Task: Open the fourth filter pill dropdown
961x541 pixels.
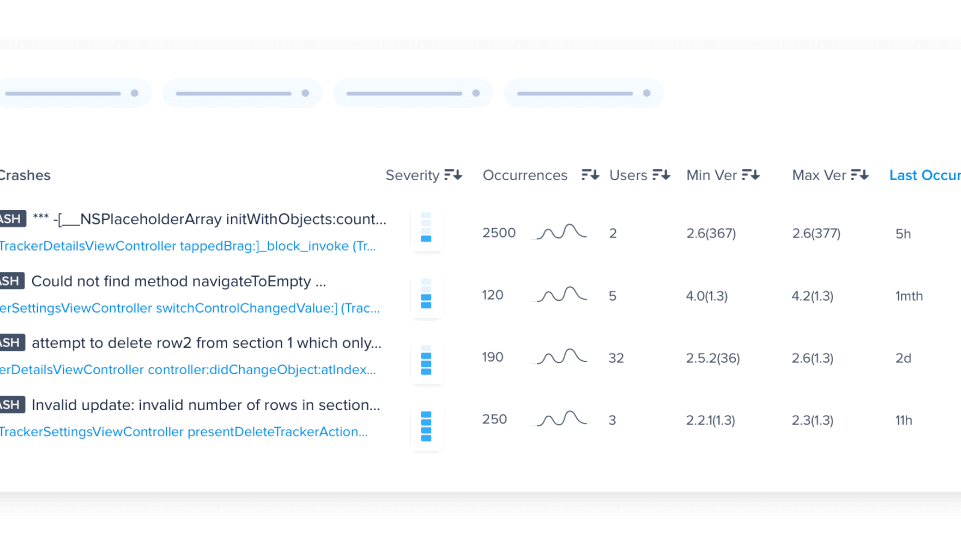Action: [x=583, y=94]
